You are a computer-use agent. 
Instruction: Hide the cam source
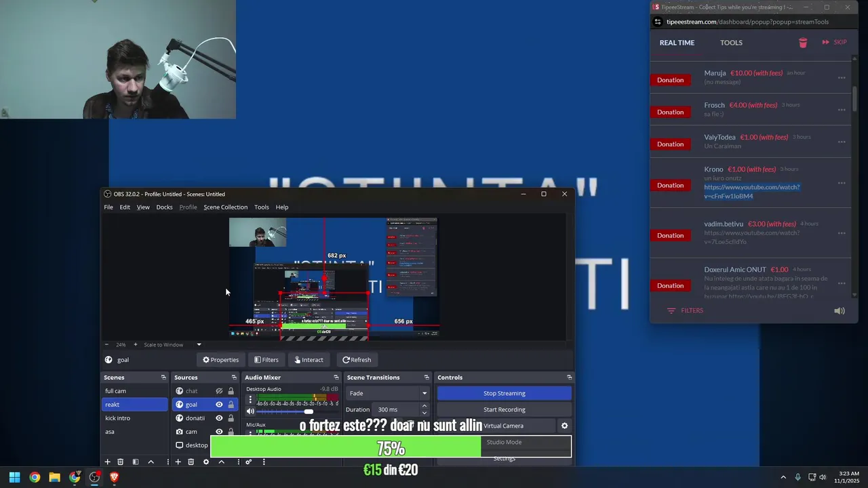[219, 432]
